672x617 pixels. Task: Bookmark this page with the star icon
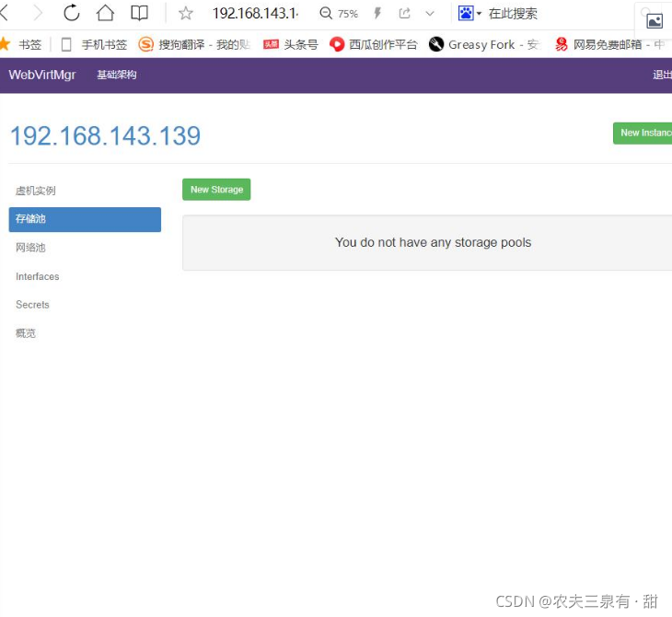click(186, 13)
